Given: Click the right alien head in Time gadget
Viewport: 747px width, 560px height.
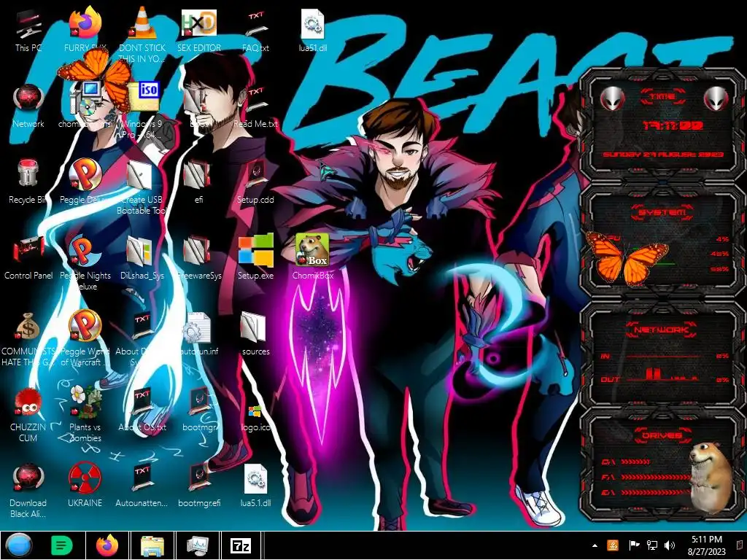Looking at the screenshot, I should pos(716,99).
